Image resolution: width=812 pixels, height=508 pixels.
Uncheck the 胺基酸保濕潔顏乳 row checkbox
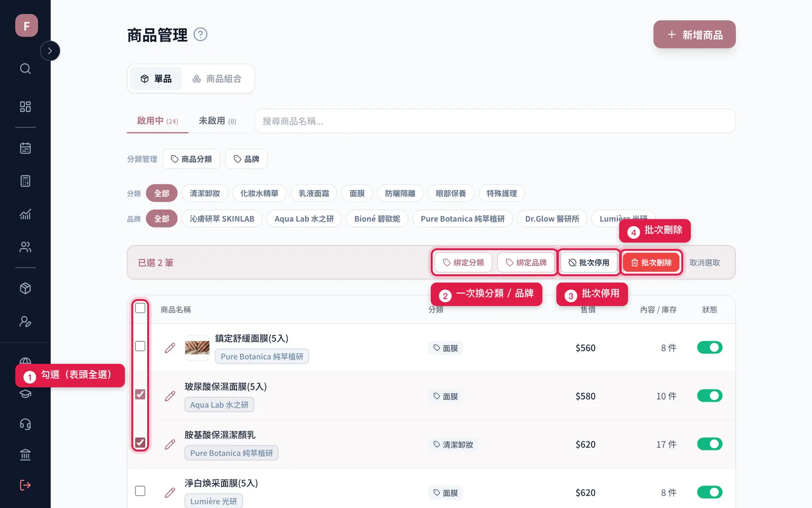(140, 442)
